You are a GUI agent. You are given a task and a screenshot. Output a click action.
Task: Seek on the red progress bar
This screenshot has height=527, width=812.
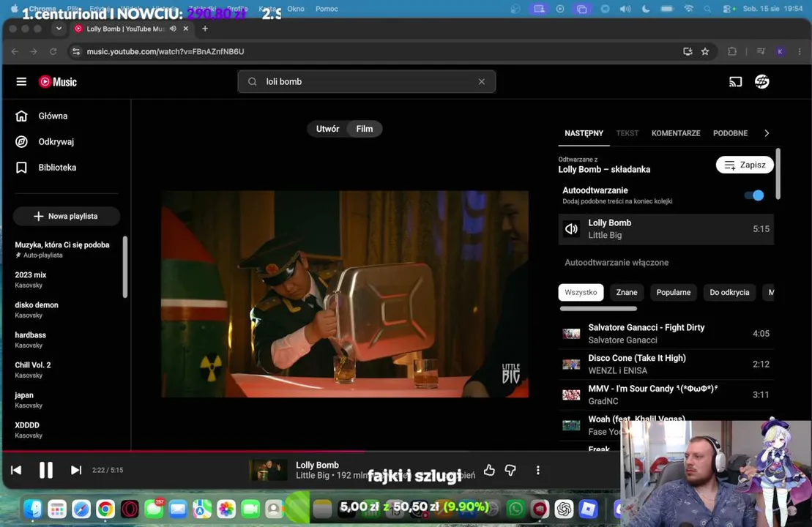pyautogui.click(x=184, y=452)
